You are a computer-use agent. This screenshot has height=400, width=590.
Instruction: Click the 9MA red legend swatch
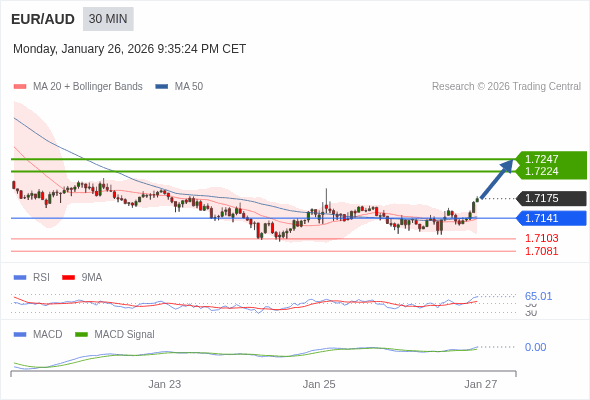point(68,278)
